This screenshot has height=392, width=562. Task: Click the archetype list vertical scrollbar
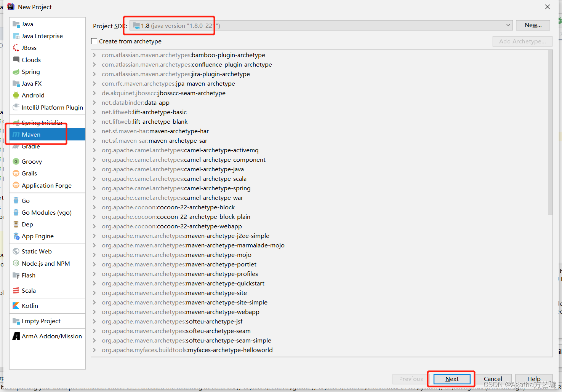550,132
